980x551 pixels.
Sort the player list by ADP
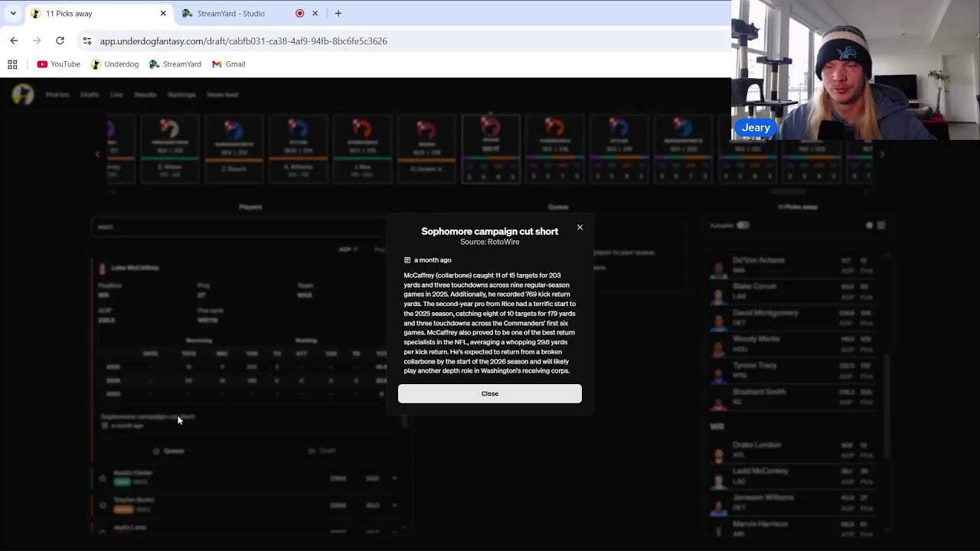pos(348,249)
